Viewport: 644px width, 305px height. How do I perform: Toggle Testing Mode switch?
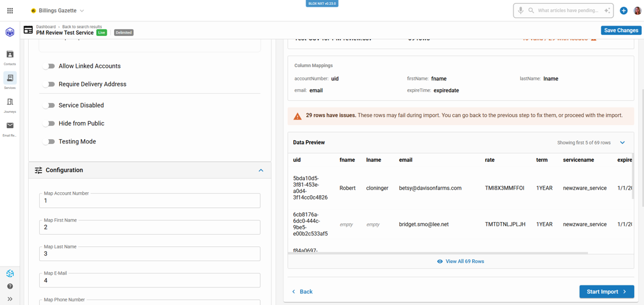[x=49, y=142]
